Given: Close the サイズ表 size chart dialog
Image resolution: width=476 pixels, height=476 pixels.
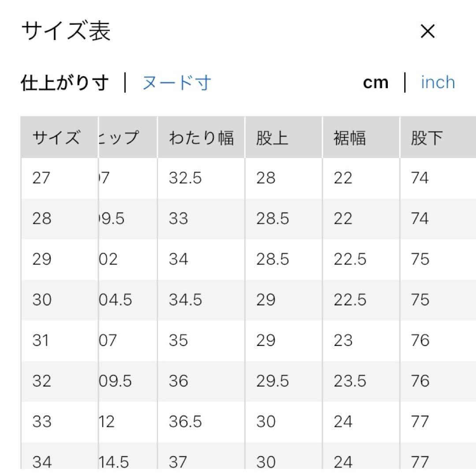Looking at the screenshot, I should (x=428, y=31).
